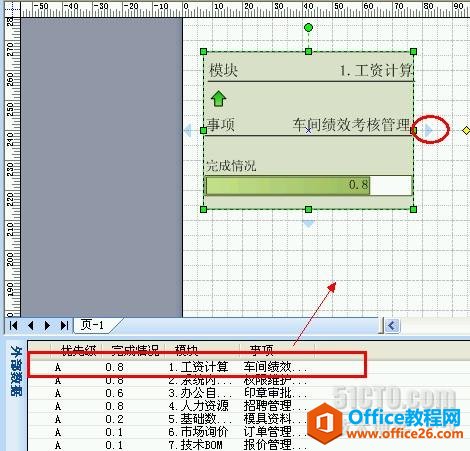
Task: Click the right AutoConnect arrow circled in red
Action: (429, 130)
